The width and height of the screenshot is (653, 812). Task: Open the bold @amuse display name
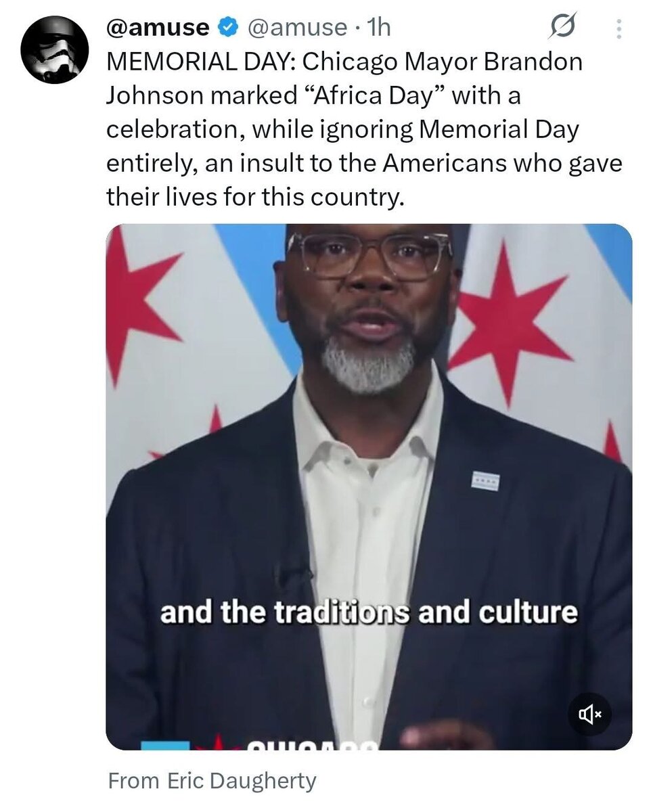(x=158, y=28)
